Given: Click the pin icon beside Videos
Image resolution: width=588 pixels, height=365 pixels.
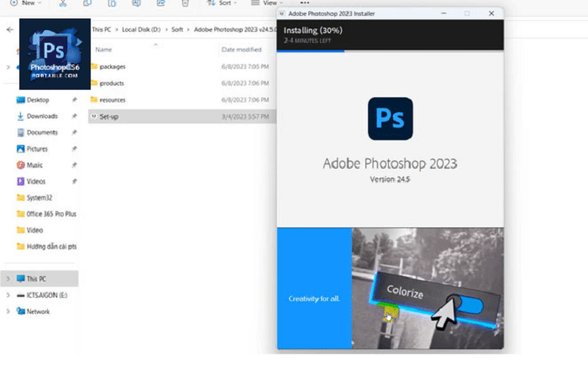Looking at the screenshot, I should [x=74, y=181].
